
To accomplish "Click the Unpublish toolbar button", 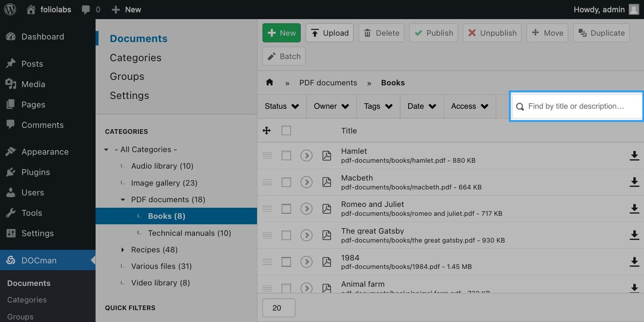I will click(492, 33).
